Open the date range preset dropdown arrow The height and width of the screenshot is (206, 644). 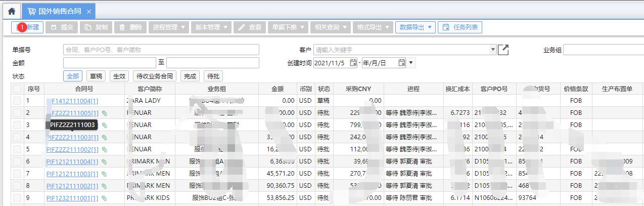pyautogui.click(x=411, y=63)
